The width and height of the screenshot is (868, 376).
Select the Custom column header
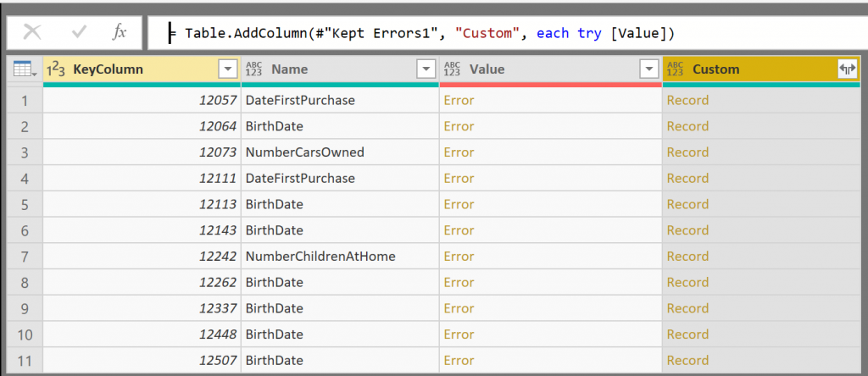[746, 69]
